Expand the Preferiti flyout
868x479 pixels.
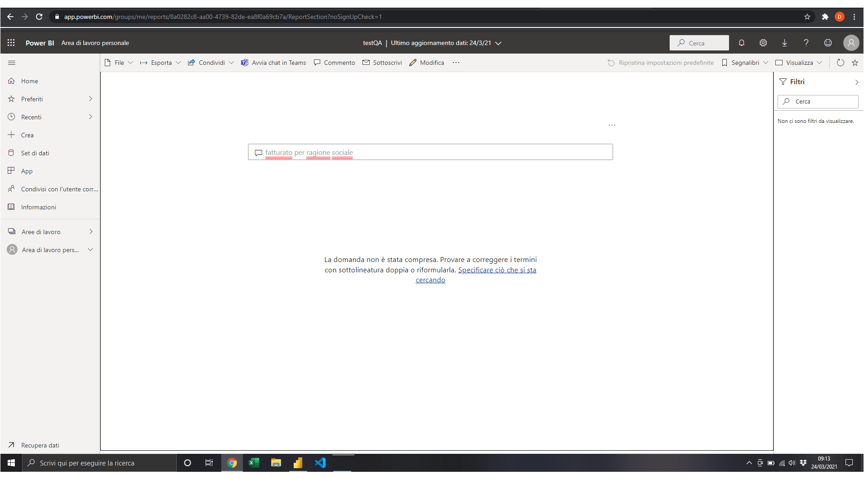pos(91,99)
